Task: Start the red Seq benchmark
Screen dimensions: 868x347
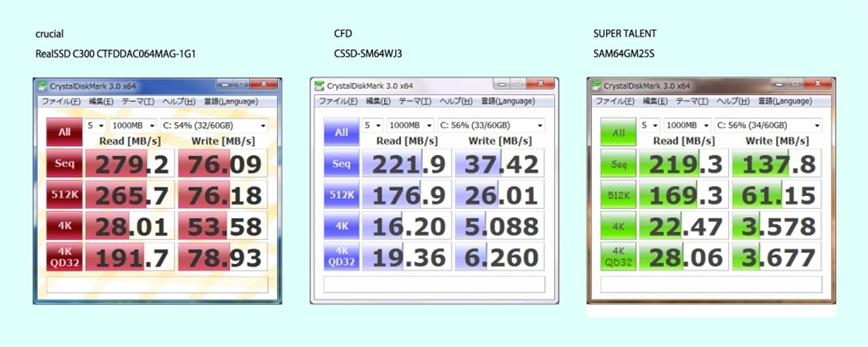Action: (64, 164)
